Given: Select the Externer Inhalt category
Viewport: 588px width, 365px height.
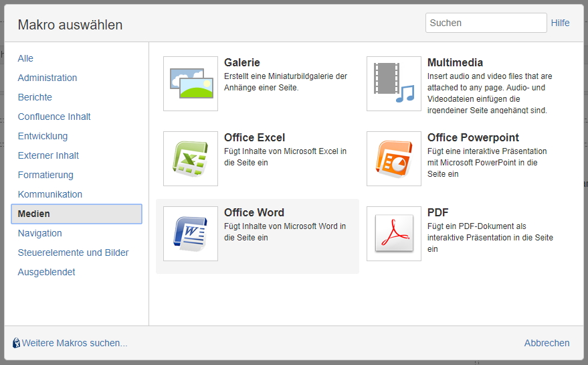Looking at the screenshot, I should (x=48, y=155).
